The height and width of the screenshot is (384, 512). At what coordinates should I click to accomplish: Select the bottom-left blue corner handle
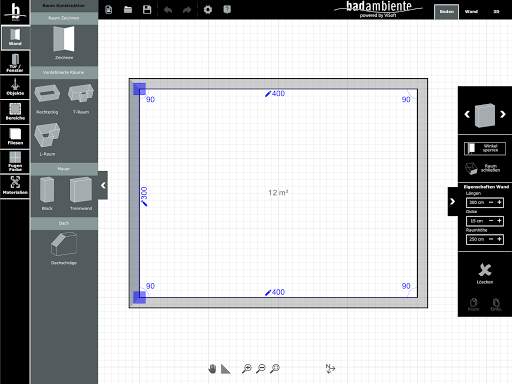pos(139,297)
